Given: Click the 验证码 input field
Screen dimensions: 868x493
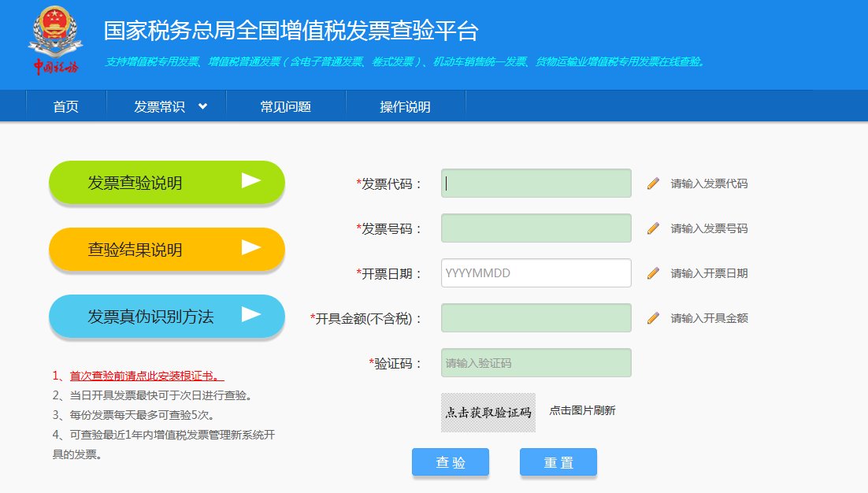Looking at the screenshot, I should 535,362.
